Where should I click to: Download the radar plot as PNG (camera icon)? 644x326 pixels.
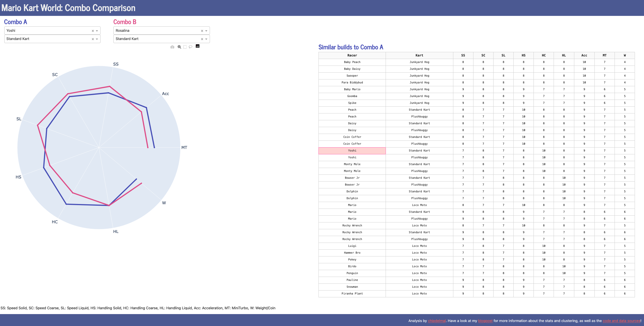point(172,47)
